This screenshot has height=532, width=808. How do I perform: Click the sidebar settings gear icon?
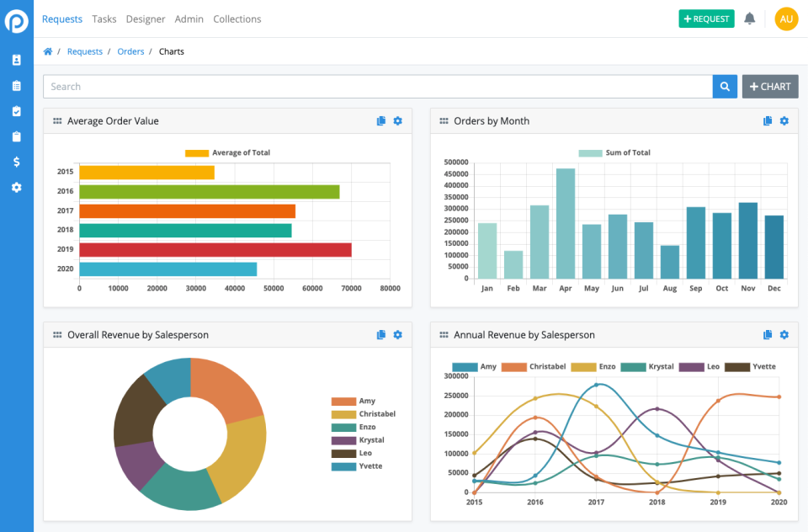[x=17, y=187]
